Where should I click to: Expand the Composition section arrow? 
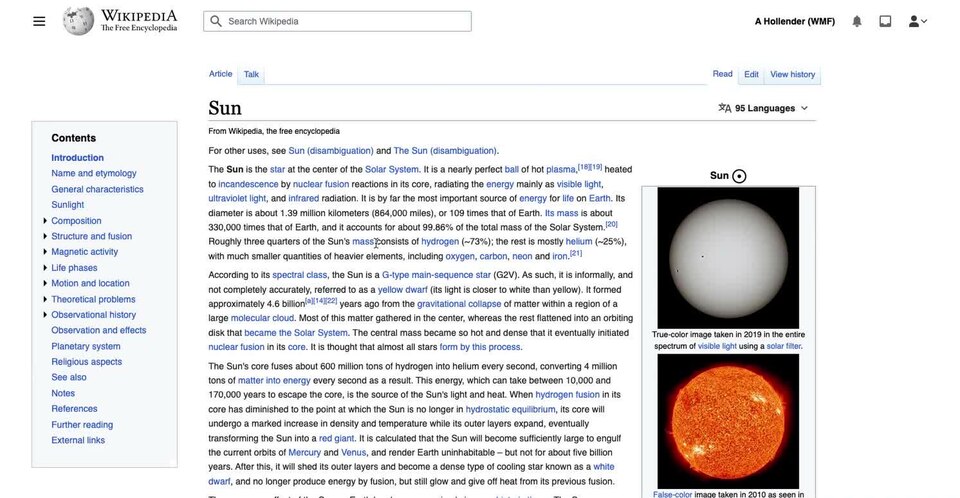coord(45,221)
